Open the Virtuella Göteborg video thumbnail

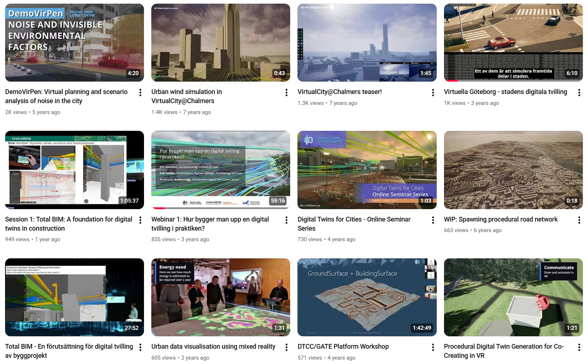[x=513, y=43]
